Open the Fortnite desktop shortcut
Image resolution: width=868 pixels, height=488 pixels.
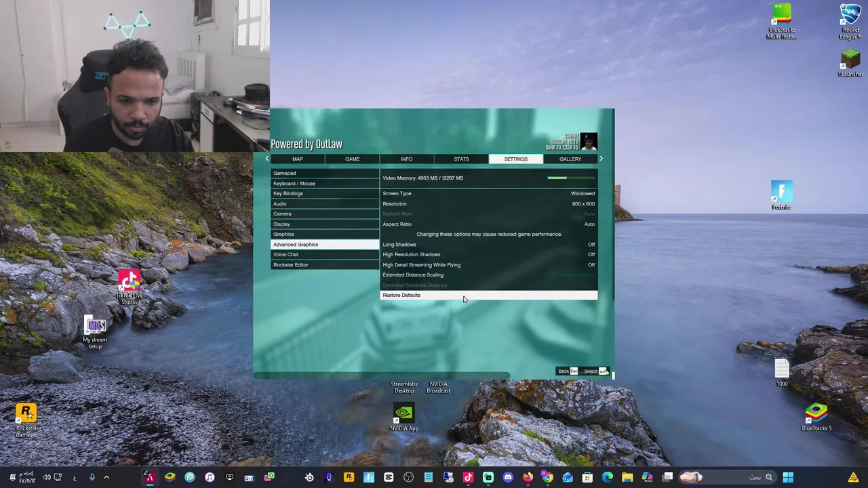781,195
